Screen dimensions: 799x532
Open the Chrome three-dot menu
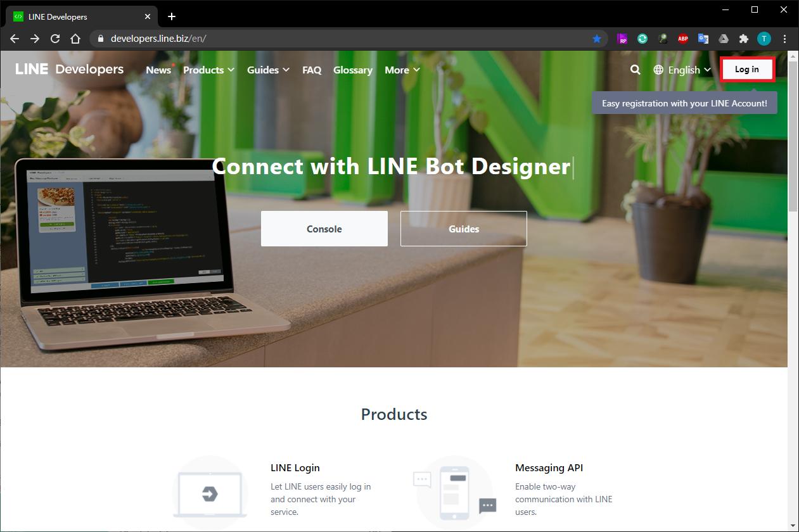tap(784, 39)
